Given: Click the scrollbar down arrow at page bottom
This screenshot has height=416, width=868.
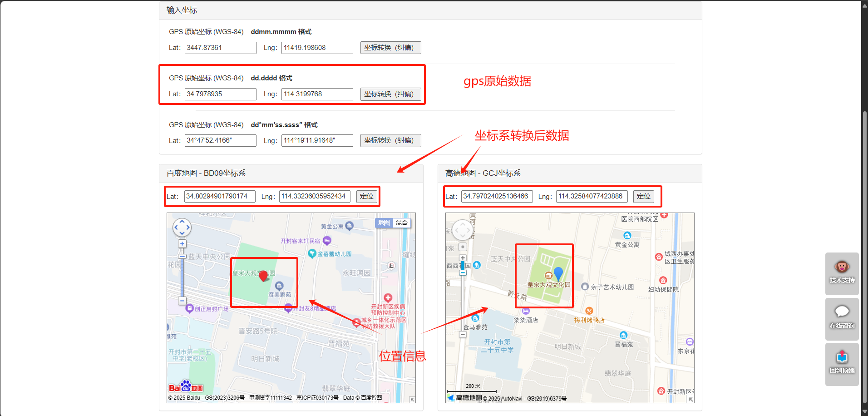Looking at the screenshot, I should click(x=864, y=411).
